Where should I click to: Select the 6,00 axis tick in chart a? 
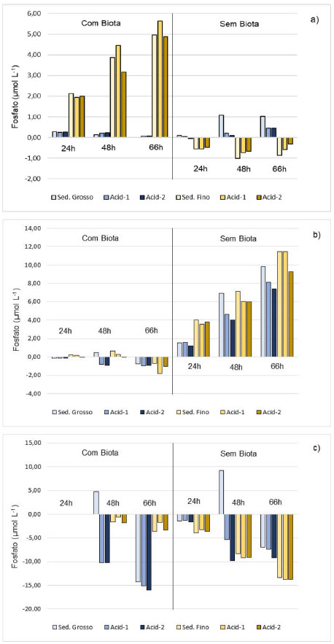tap(36, 14)
